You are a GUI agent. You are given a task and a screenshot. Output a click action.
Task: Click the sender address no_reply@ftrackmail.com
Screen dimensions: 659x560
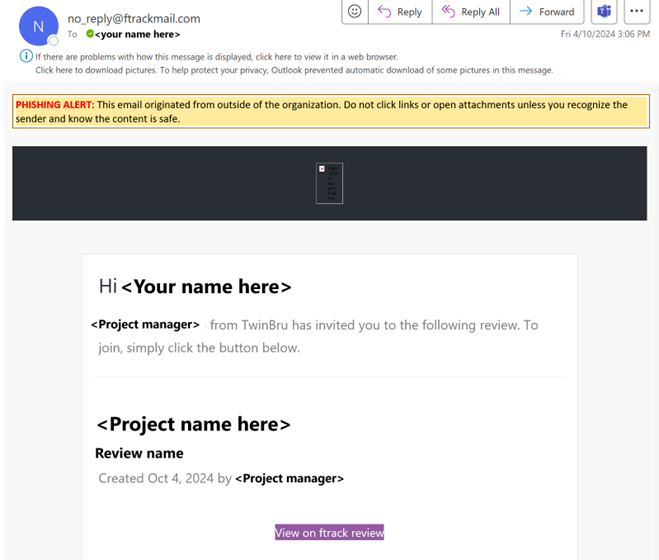click(x=134, y=18)
